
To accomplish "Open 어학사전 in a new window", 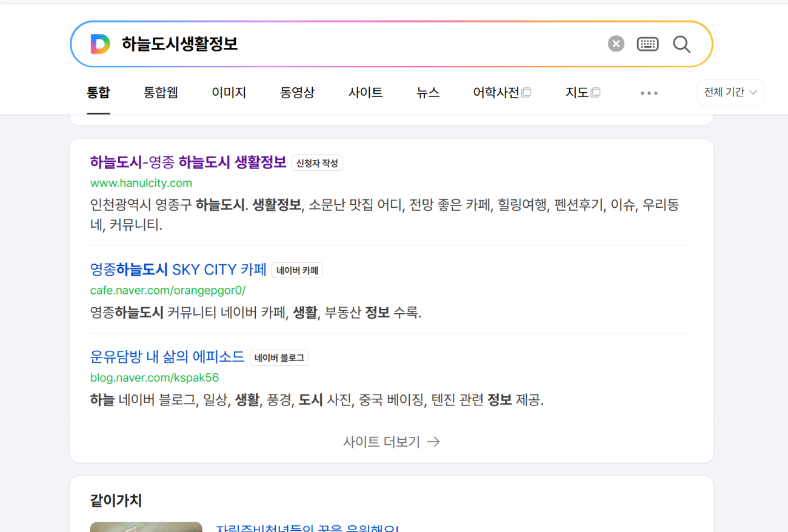I will point(502,93).
